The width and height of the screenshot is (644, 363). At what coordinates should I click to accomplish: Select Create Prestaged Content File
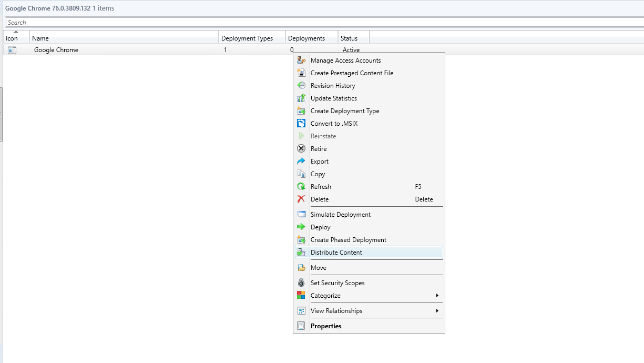369,73
